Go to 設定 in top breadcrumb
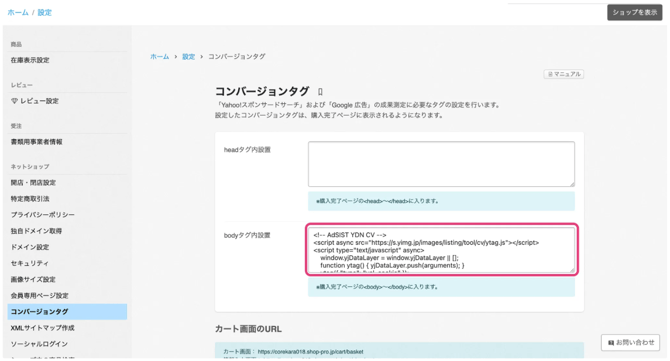 coord(44,12)
